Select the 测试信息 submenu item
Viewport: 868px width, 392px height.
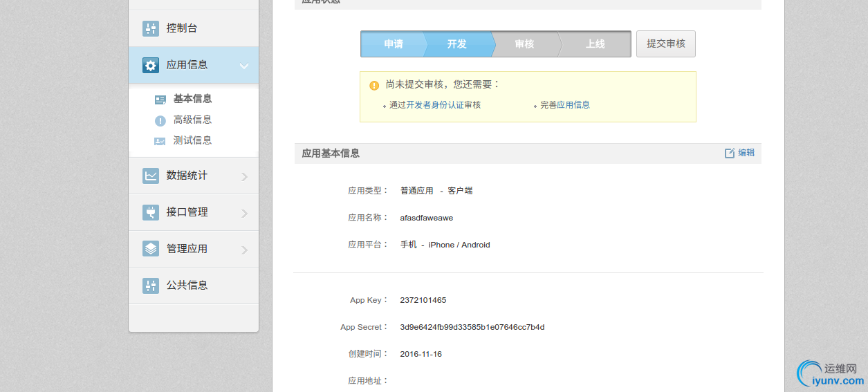(192, 140)
